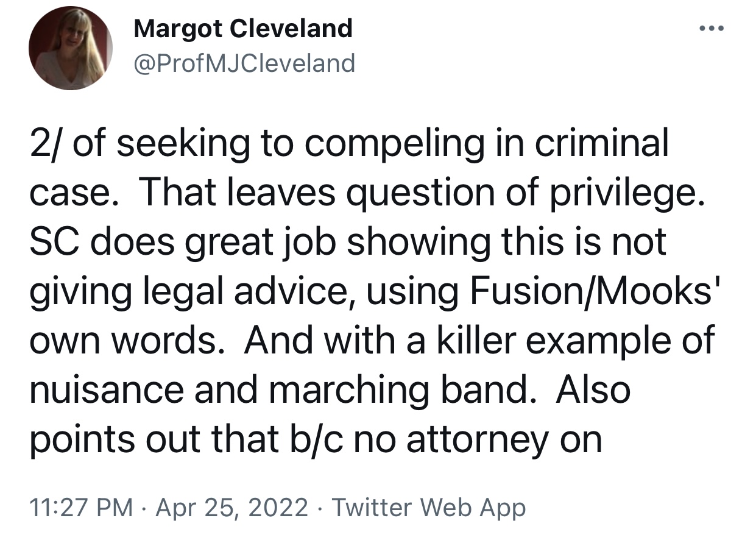756x543 pixels.
Task: Click Margot Cleveland's profile avatar photo
Action: pyautogui.click(x=71, y=49)
